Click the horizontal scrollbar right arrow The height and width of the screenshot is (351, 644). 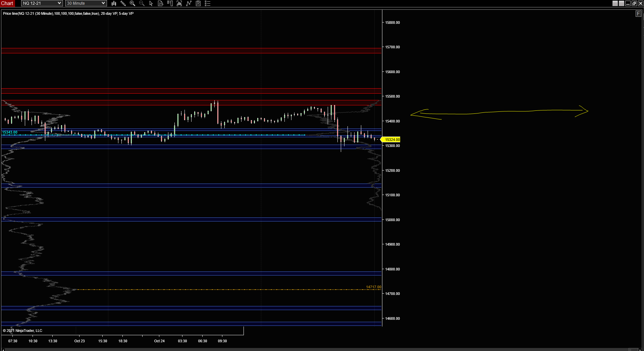(x=640, y=350)
